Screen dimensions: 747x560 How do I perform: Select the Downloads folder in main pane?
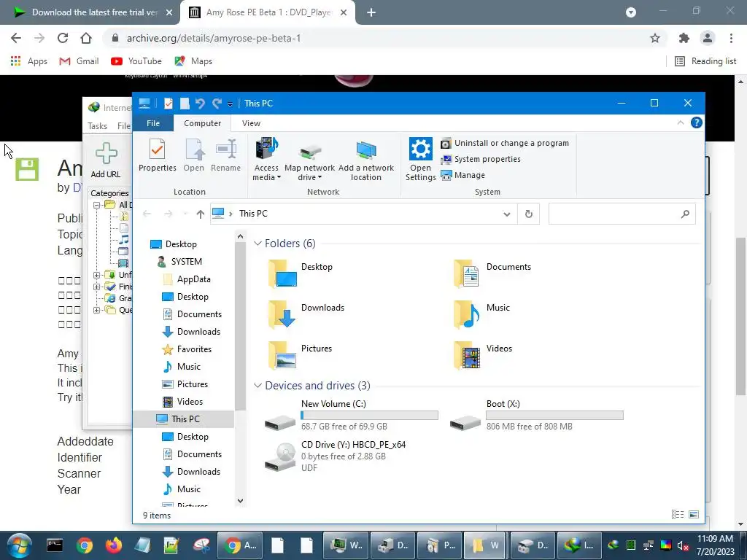[x=306, y=314]
